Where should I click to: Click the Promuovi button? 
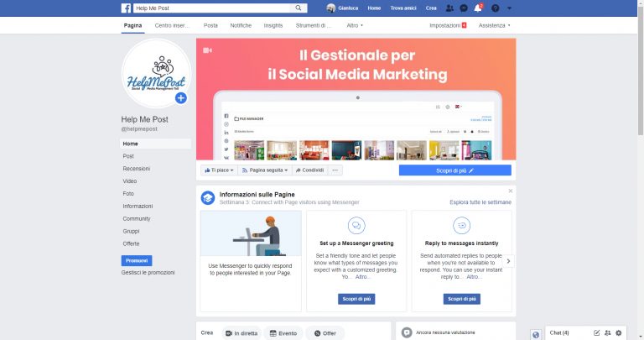(137, 260)
